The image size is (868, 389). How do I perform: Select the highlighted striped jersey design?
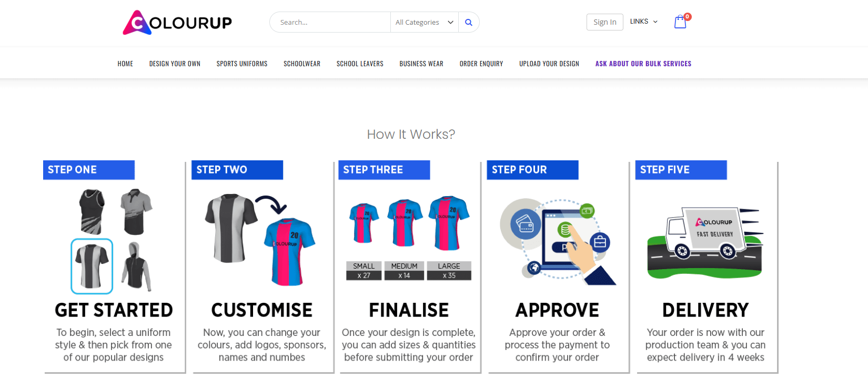92,266
